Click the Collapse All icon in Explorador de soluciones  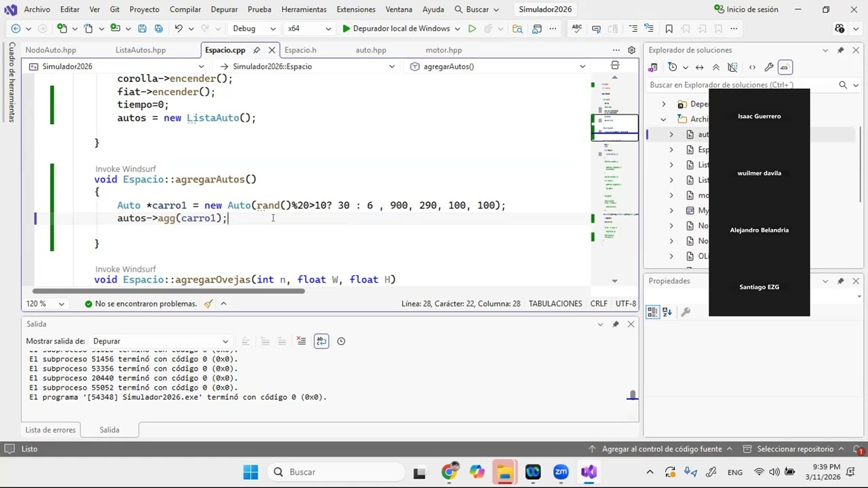pyautogui.click(x=715, y=67)
